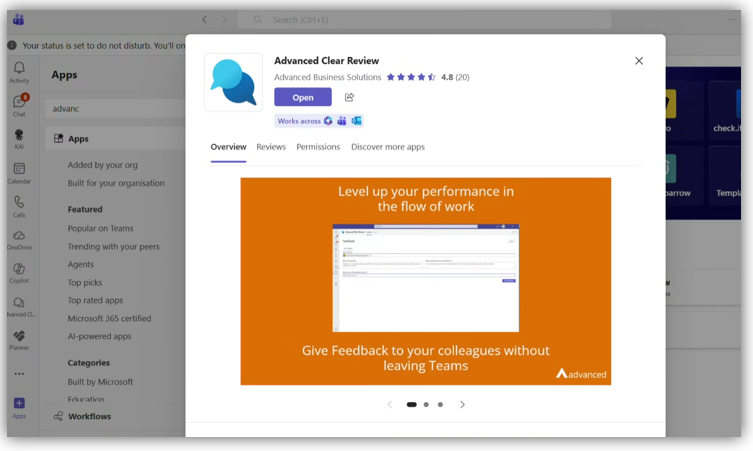Click the Teams logo top left
Screen dimensions: 753x451
(19, 20)
